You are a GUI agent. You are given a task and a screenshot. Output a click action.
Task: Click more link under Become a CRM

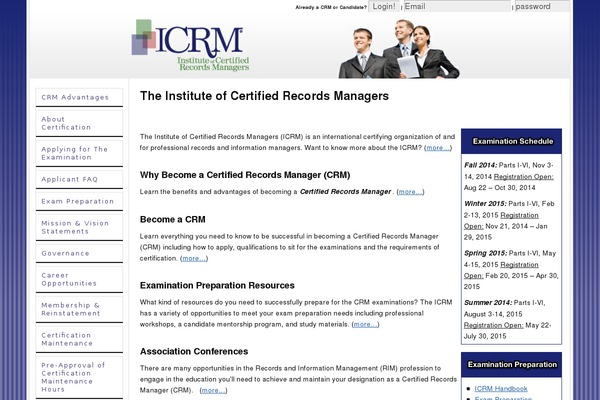click(194, 258)
